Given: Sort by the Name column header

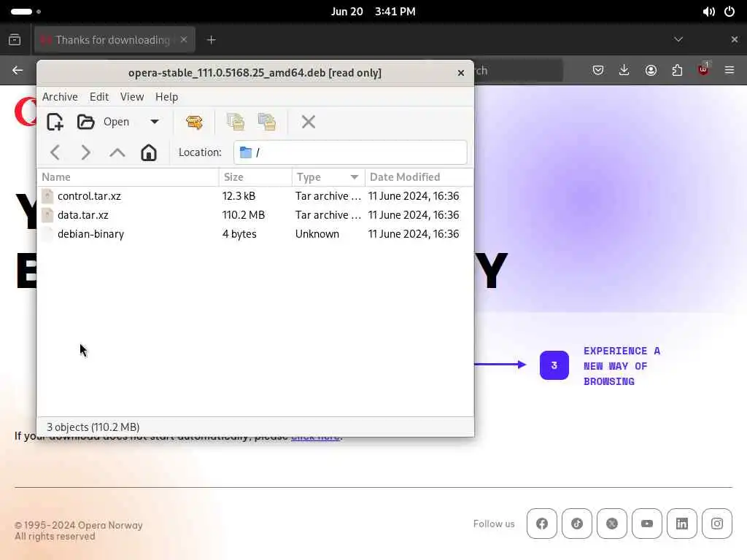Looking at the screenshot, I should (x=128, y=177).
